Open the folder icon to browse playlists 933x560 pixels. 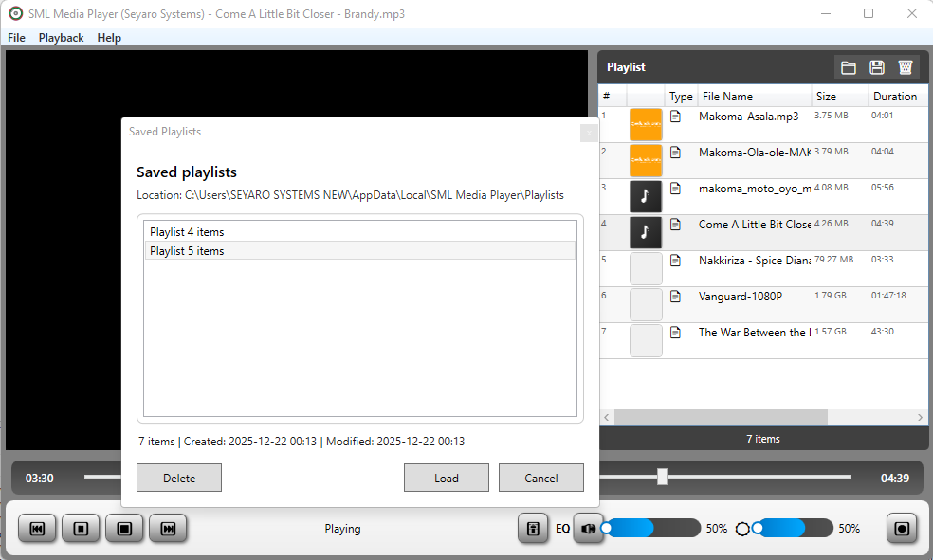[848, 66]
